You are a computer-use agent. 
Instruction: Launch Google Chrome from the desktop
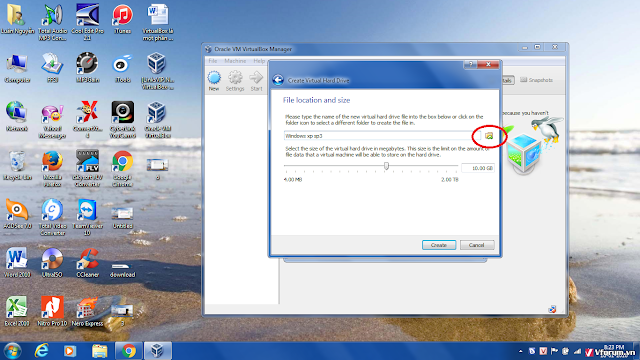click(x=122, y=169)
